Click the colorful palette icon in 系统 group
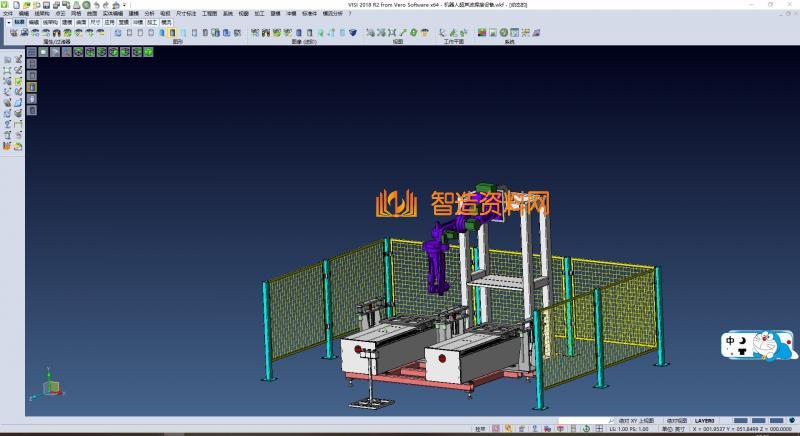 click(x=482, y=33)
